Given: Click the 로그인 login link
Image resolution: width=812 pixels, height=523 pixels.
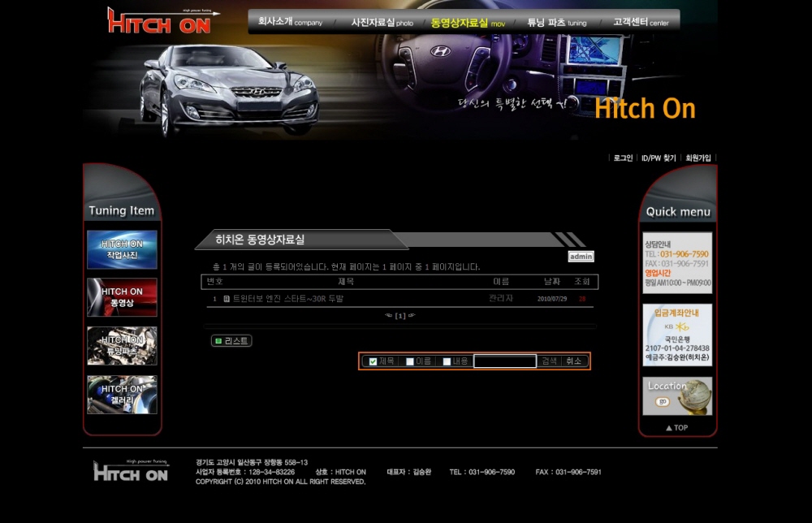Looking at the screenshot, I should (x=623, y=158).
